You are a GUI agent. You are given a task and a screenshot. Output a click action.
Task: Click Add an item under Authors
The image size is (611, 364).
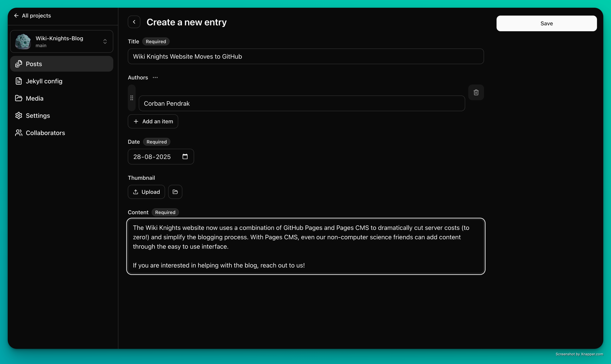[x=153, y=121]
